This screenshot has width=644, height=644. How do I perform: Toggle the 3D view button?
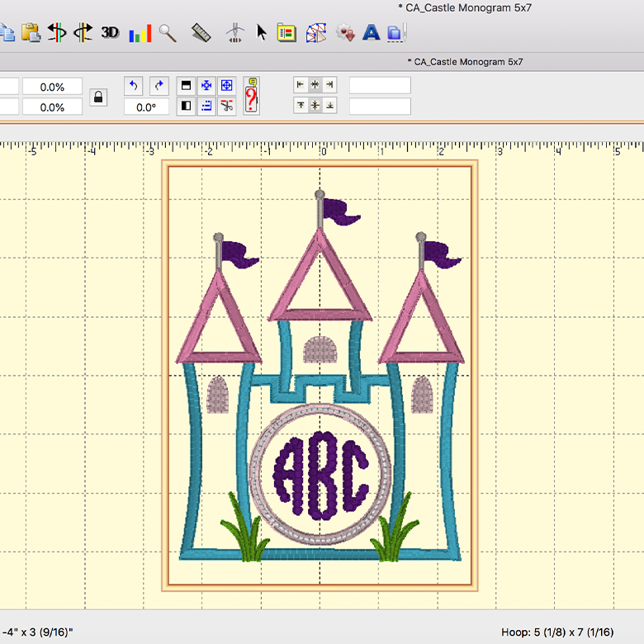pyautogui.click(x=110, y=33)
